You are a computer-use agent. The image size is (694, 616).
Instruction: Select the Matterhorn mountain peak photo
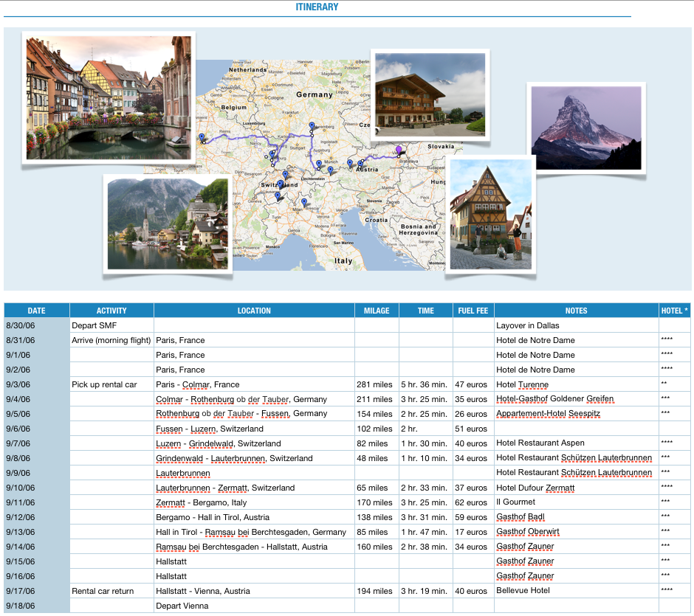pos(586,128)
